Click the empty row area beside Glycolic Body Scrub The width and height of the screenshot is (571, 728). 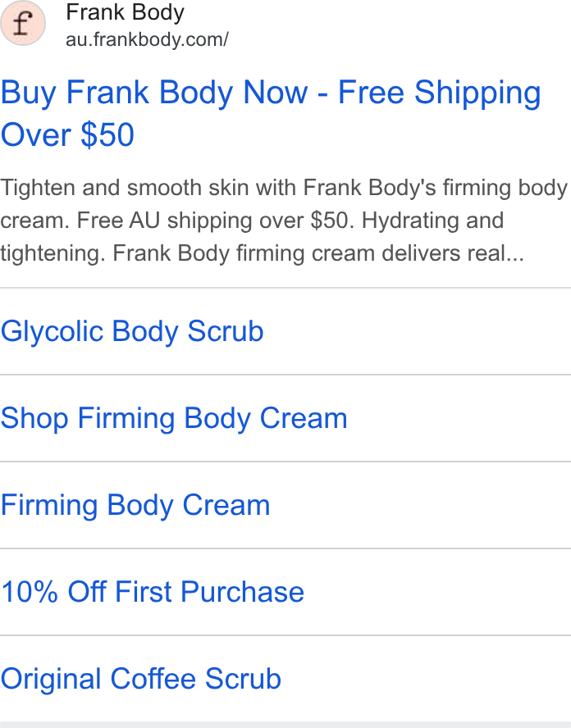[418, 331]
